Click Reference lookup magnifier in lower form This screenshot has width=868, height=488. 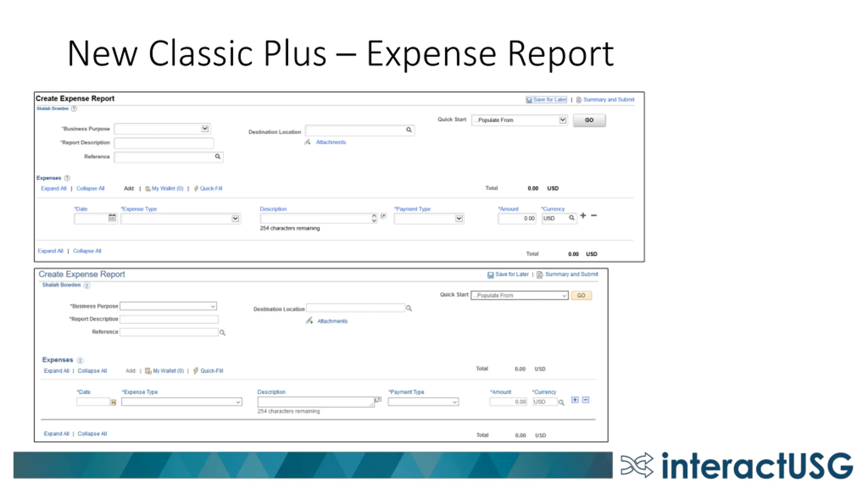tap(222, 333)
